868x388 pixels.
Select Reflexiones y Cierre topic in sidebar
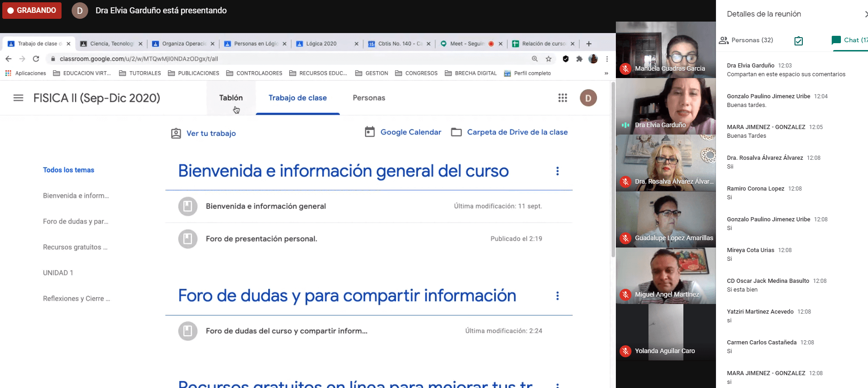(76, 298)
